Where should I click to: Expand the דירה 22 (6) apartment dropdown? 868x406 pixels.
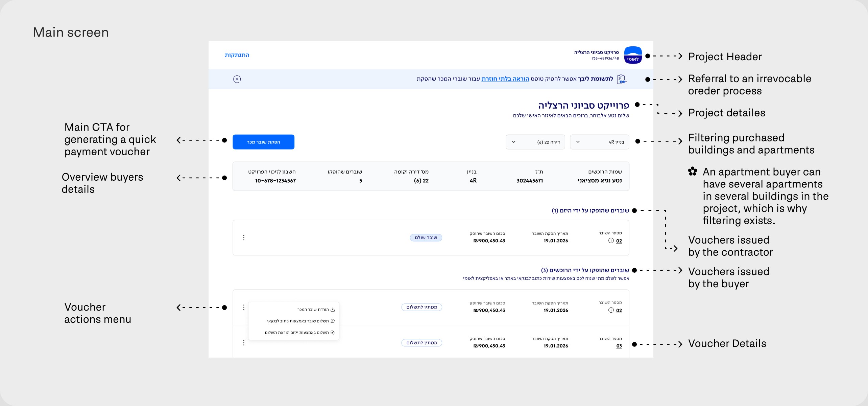(x=535, y=142)
